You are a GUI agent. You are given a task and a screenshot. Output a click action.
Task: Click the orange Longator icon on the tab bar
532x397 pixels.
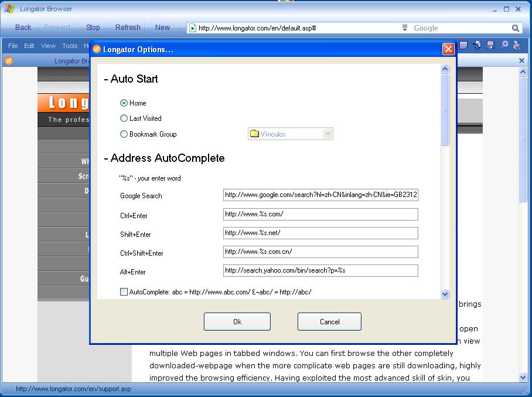coord(9,61)
